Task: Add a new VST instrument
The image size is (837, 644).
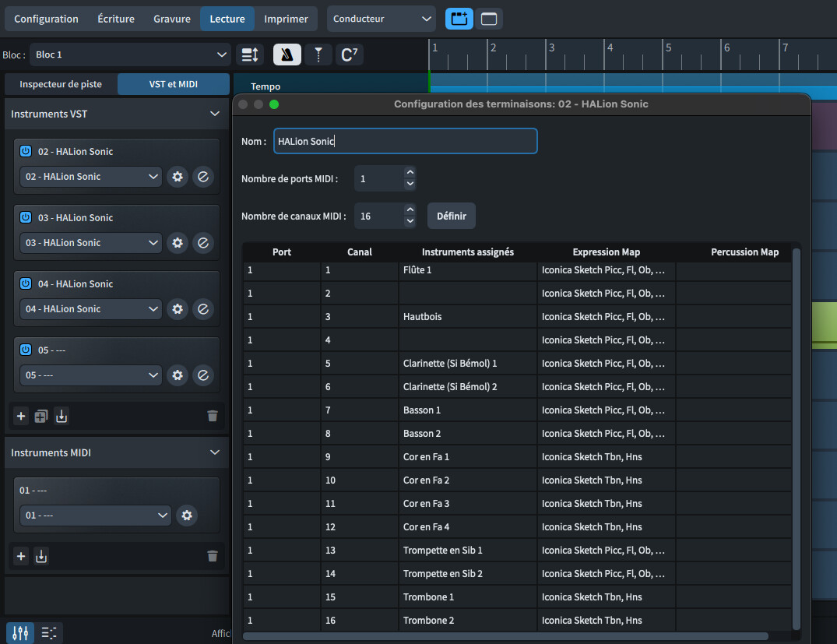Action: click(21, 416)
